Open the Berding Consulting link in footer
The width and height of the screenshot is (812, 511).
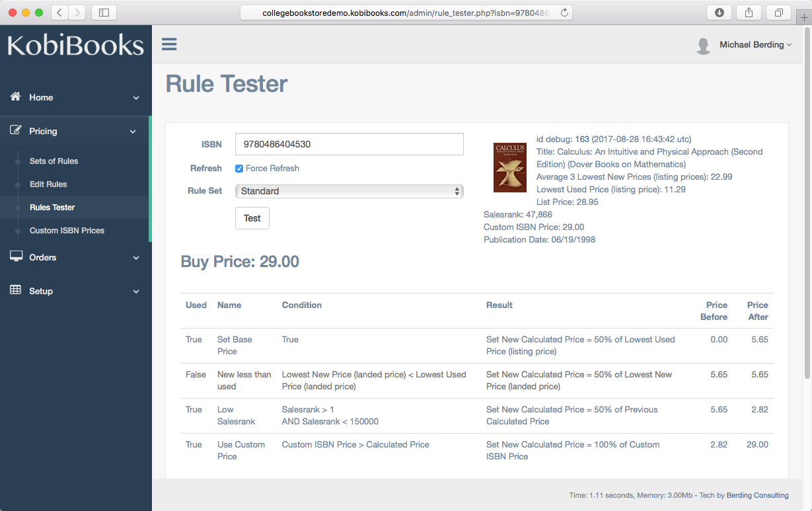point(758,495)
